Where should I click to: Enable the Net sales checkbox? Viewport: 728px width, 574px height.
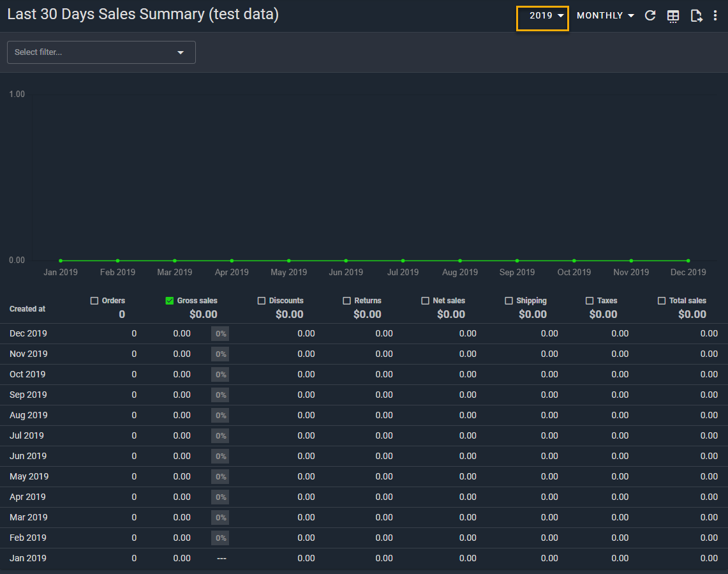pos(426,301)
